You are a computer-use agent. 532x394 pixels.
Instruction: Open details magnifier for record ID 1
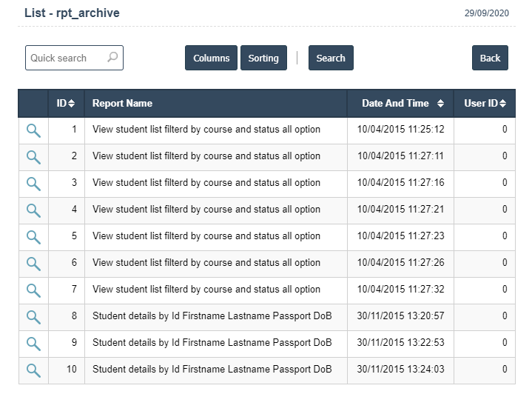tap(33, 130)
